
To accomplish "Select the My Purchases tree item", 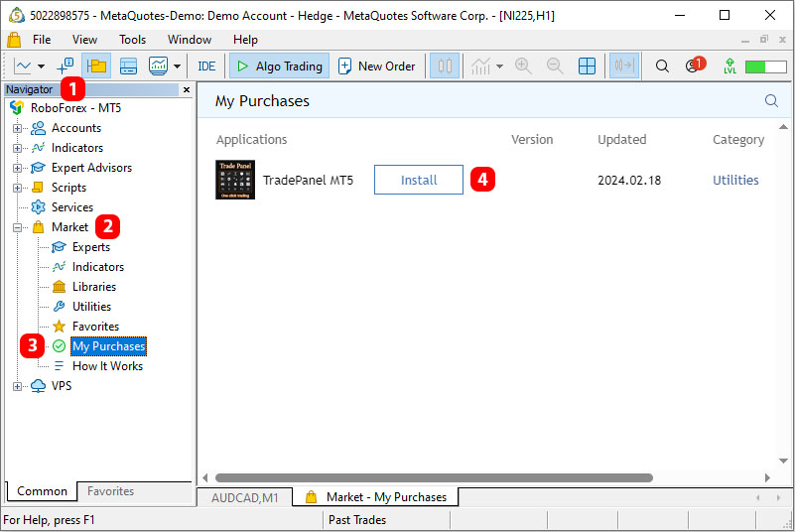I will pos(108,346).
